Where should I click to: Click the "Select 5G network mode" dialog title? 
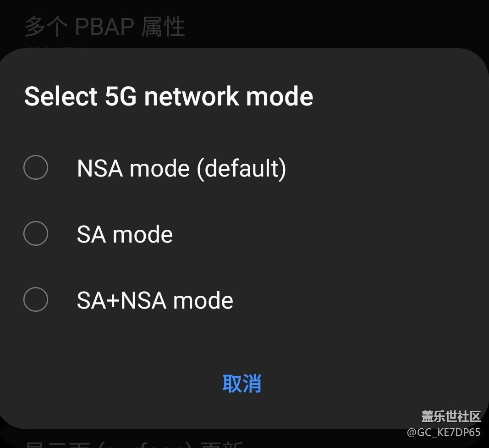click(x=169, y=96)
